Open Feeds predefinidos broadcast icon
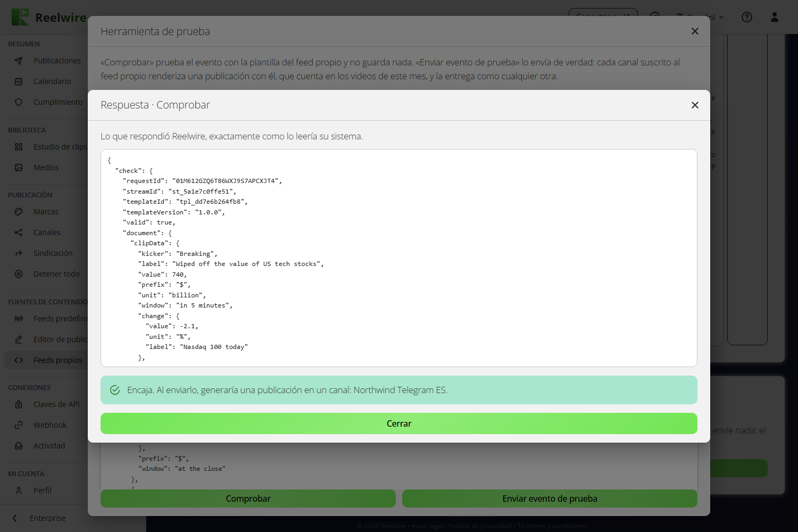Viewport: 798px width, 532px height. (19, 319)
